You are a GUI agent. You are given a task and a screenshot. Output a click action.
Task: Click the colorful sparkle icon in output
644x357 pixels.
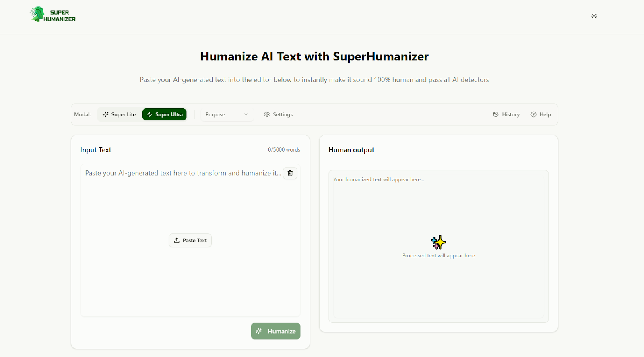(438, 242)
